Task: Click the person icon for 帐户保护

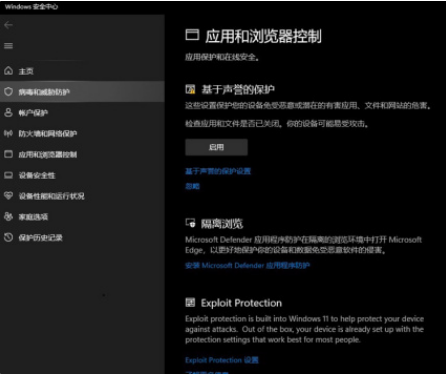Action: point(8,113)
